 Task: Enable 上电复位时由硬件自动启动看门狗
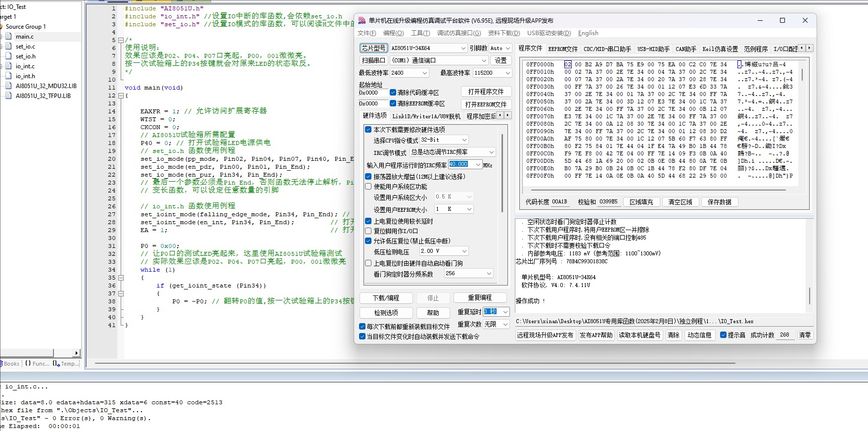click(x=368, y=263)
